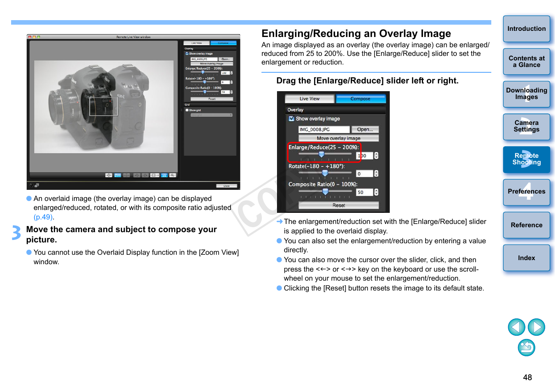This screenshot has width=555, height=392.
Task: Click the blue AF frame icon in live view toolbar
Action: (118, 175)
